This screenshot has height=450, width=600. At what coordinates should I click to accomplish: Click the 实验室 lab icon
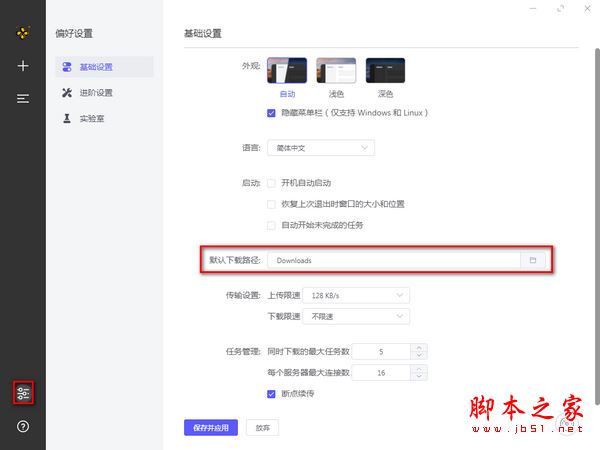[67, 118]
